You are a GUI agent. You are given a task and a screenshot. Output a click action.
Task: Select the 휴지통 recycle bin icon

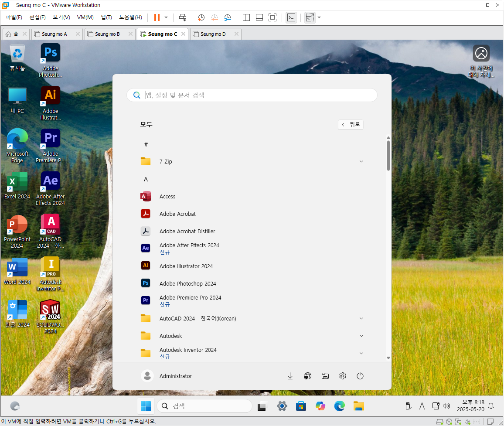[x=17, y=58]
